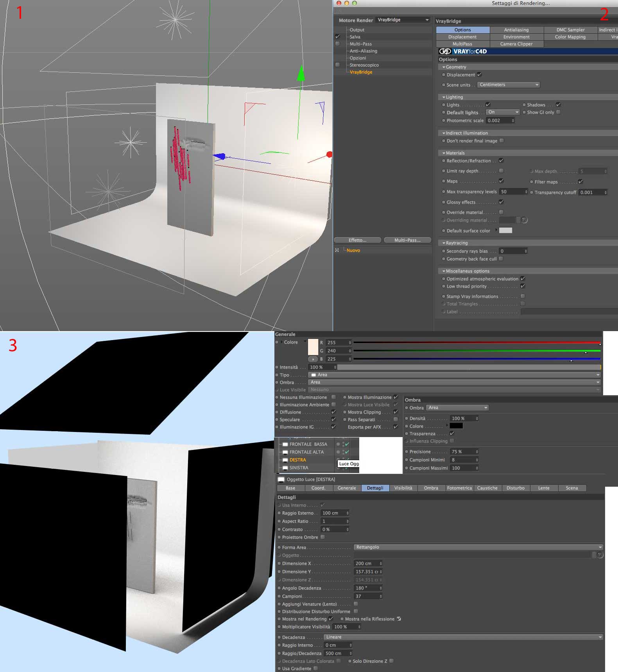Open the Scene units dropdown
Viewport: 618px width, 672px height.
(509, 85)
